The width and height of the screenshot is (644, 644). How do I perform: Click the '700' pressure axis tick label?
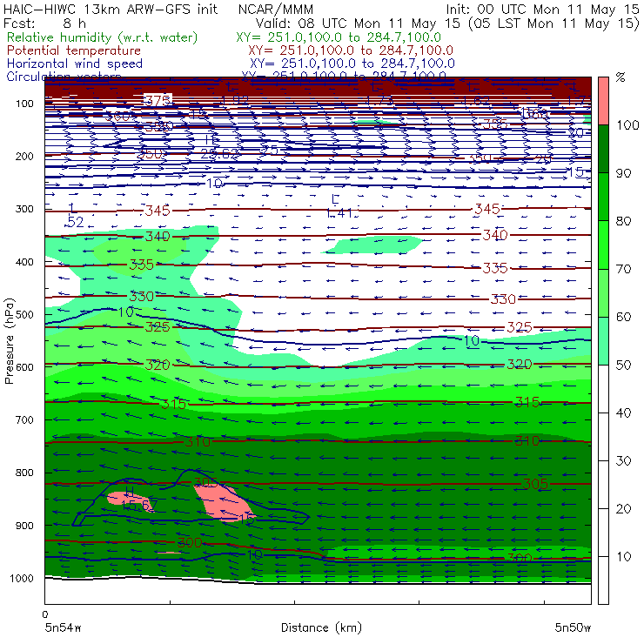24,420
